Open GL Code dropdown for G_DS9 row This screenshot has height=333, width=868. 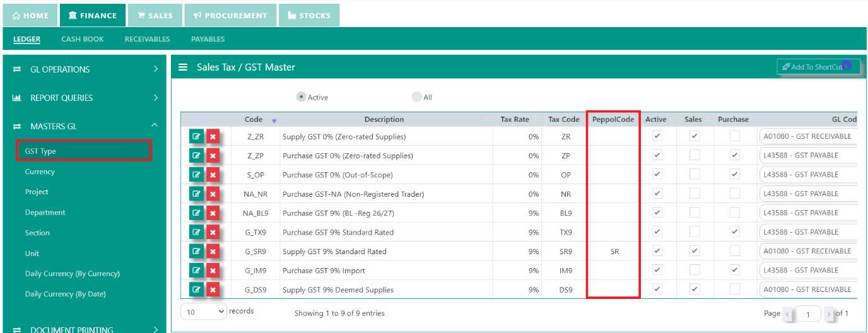pyautogui.click(x=808, y=289)
